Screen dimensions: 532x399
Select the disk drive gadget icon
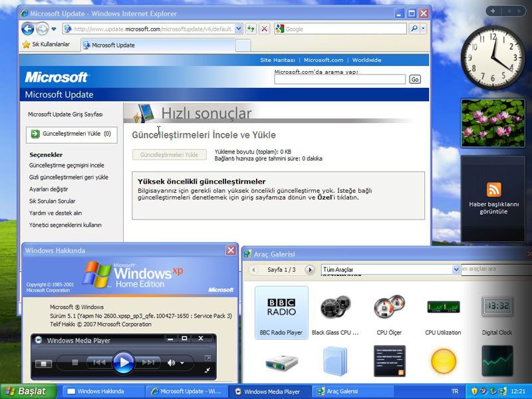[x=281, y=362]
